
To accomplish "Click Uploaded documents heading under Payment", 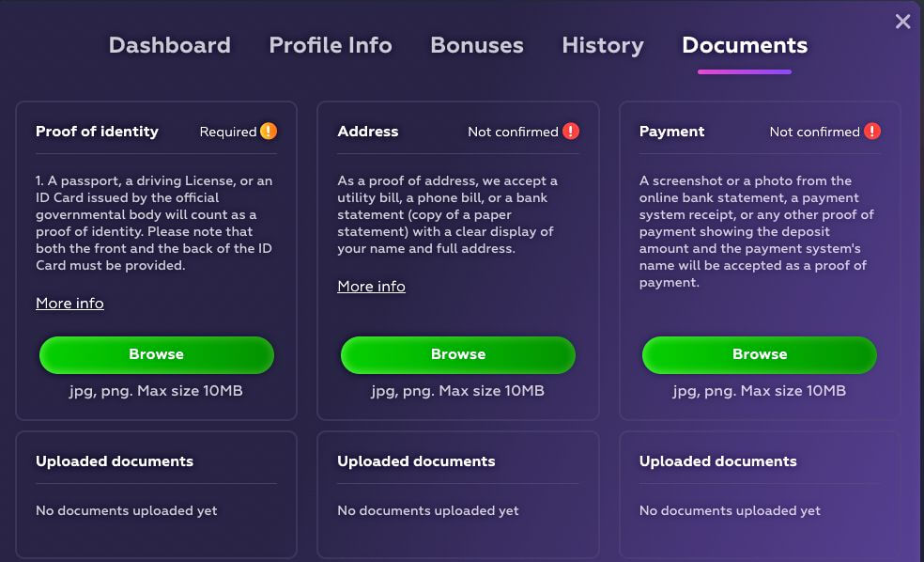I will 717,461.
